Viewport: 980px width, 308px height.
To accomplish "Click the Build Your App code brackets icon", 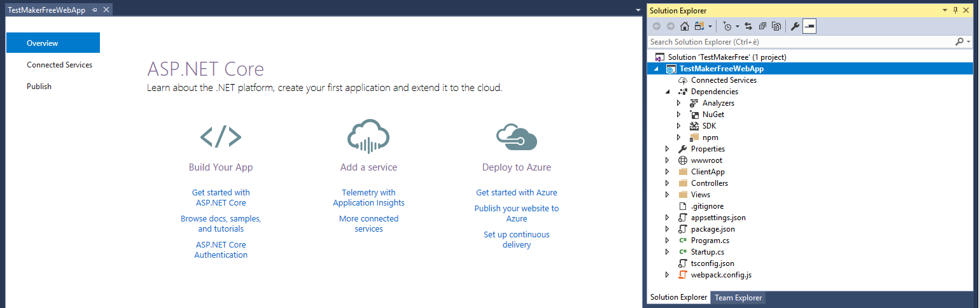I will pyautogui.click(x=221, y=137).
